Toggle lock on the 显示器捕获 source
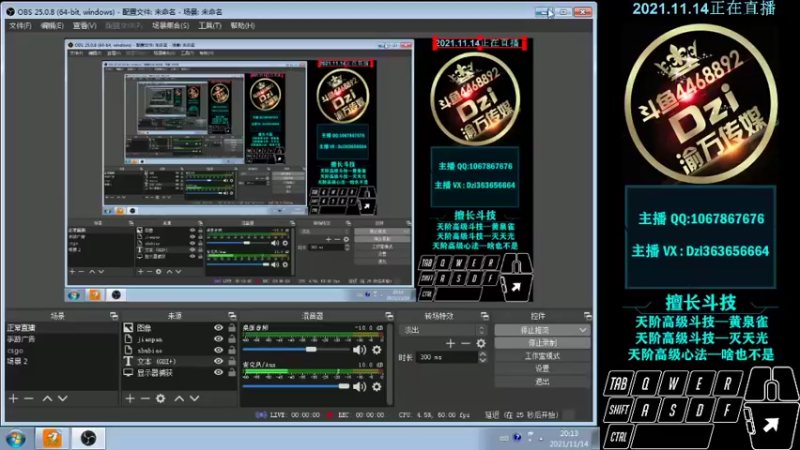The height and width of the screenshot is (450, 800). tap(232, 372)
